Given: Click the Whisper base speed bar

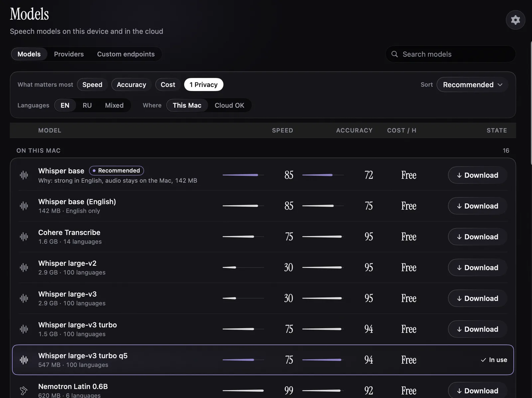Looking at the screenshot, I should [x=243, y=175].
